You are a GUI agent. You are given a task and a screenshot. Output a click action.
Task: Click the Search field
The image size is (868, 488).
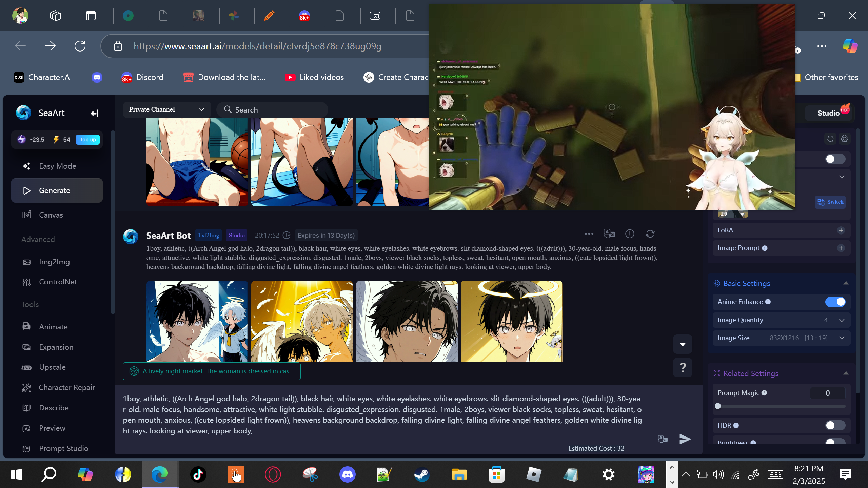click(272, 109)
